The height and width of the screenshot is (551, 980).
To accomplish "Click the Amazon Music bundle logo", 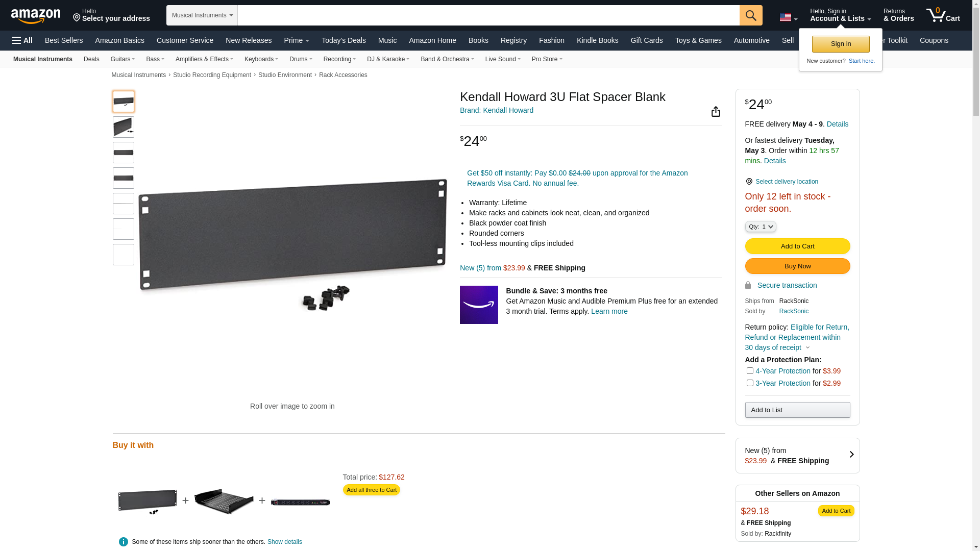I will pyautogui.click(x=479, y=305).
